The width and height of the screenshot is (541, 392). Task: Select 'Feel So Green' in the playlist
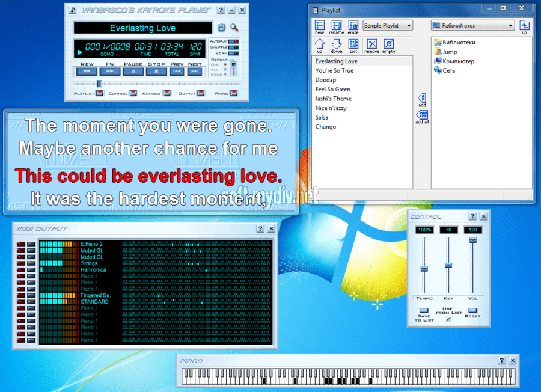(333, 89)
